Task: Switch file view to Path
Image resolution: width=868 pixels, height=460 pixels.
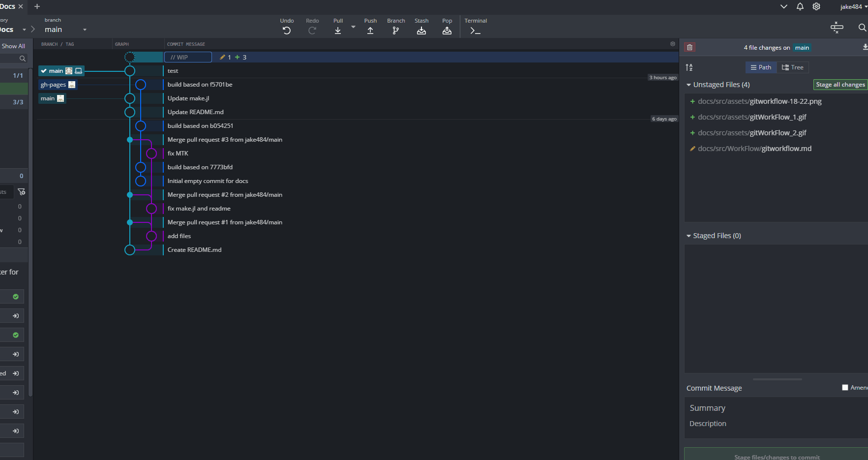Action: coord(761,67)
